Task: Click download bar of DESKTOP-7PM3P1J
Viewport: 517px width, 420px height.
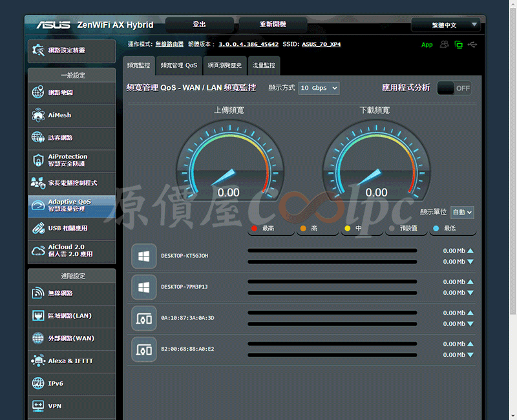Action: [332, 293]
